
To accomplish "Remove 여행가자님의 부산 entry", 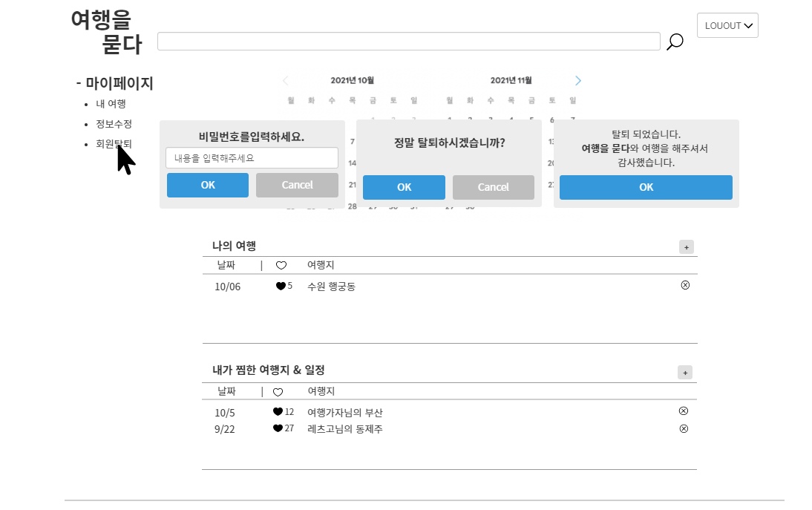I will [x=684, y=411].
